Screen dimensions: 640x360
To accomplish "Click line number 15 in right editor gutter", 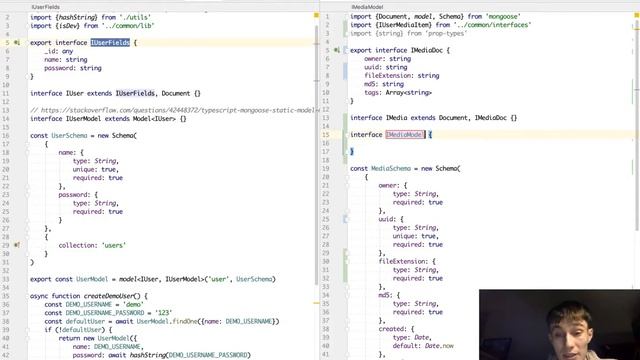I will [326, 135].
